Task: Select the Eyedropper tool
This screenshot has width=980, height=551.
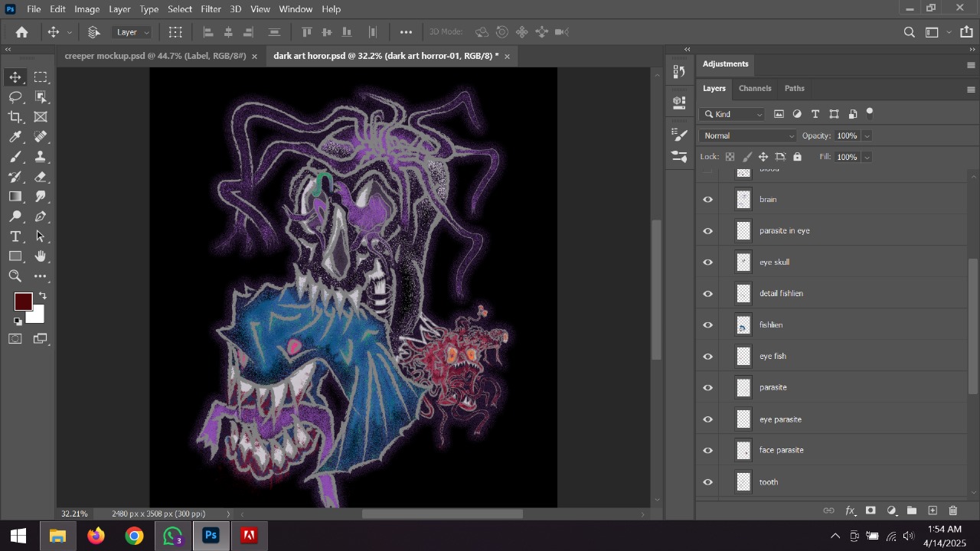Action: [x=15, y=137]
